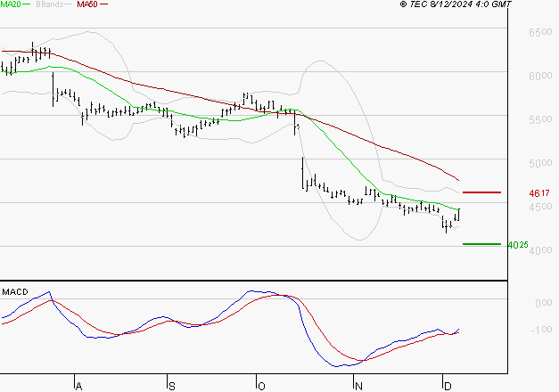
Task: Select the green 4025 support value
Action: [516, 244]
